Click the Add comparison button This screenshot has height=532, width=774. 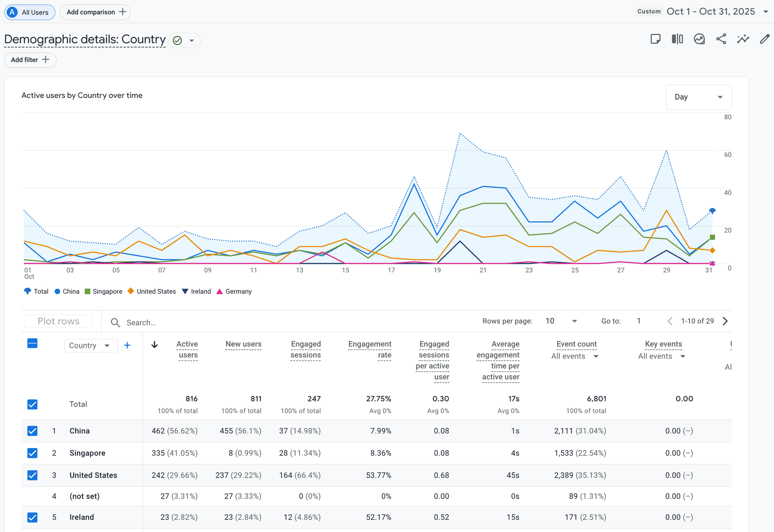pos(96,12)
